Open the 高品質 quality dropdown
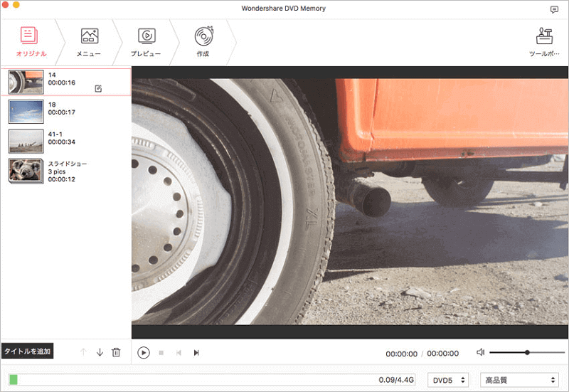This screenshot has height=392, width=569. (519, 380)
